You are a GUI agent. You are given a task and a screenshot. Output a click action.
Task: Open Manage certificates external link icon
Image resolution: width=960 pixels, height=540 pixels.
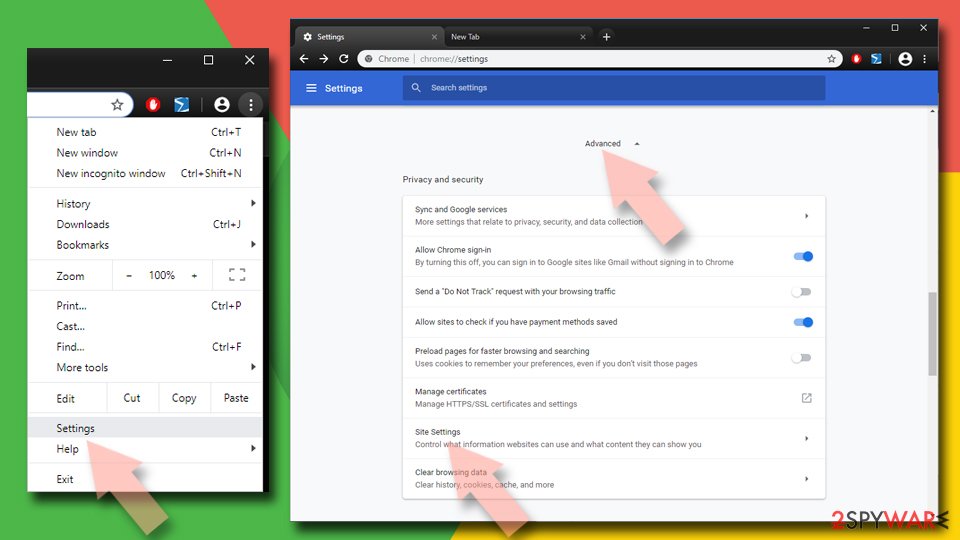pos(806,398)
